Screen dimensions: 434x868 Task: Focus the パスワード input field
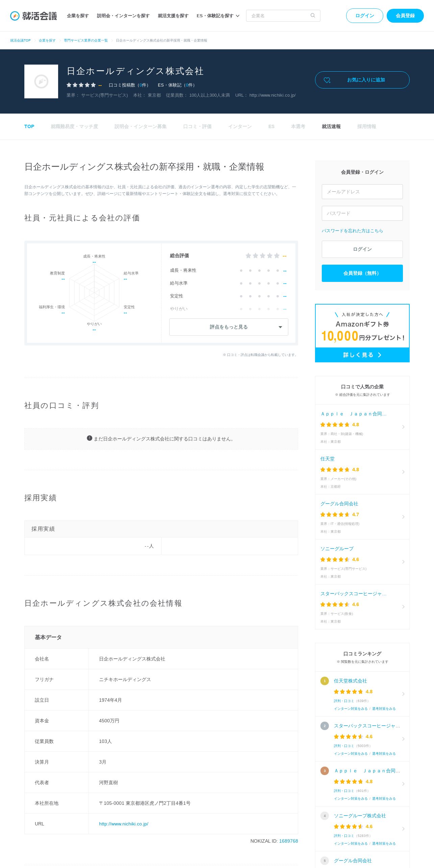[362, 213]
